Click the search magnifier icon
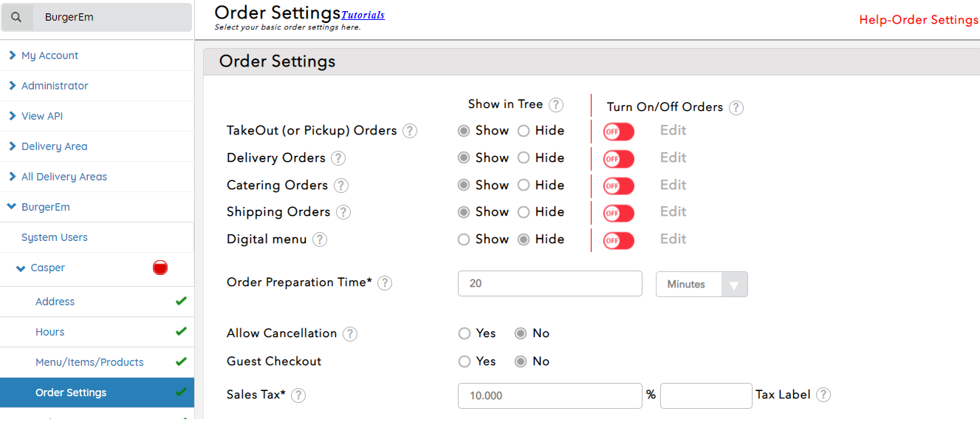 (x=17, y=17)
